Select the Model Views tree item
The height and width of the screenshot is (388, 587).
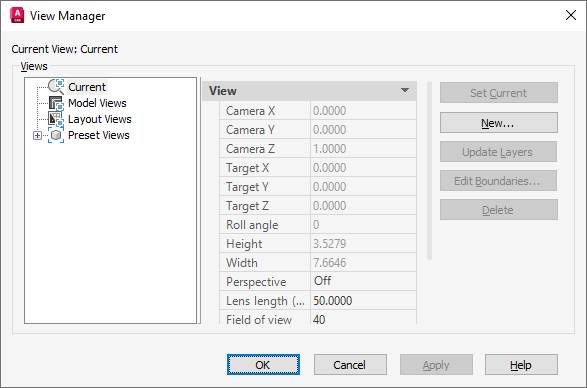pos(97,103)
